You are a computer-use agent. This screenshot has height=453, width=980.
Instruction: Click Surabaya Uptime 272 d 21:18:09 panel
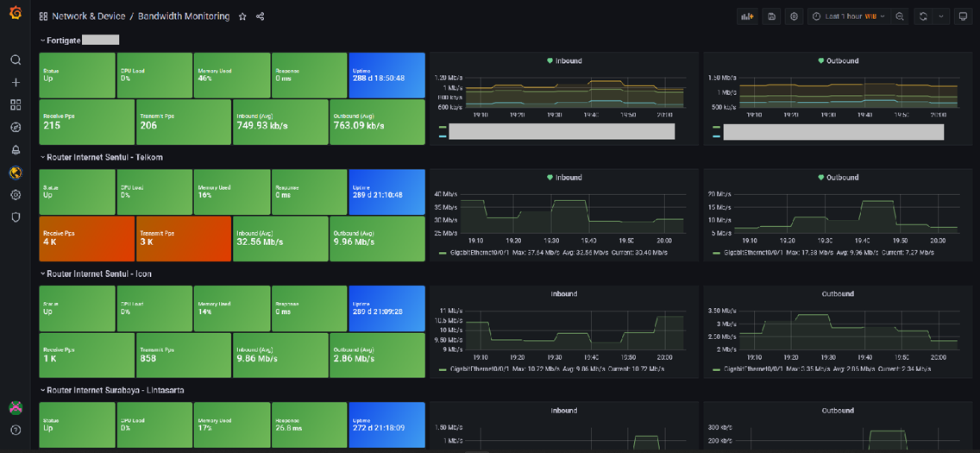pos(386,425)
